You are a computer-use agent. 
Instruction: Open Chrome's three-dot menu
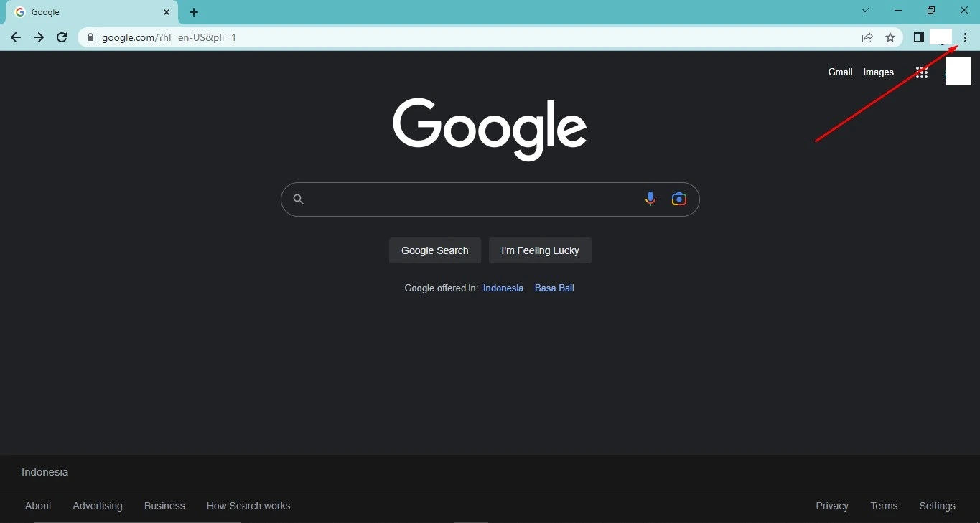click(965, 37)
